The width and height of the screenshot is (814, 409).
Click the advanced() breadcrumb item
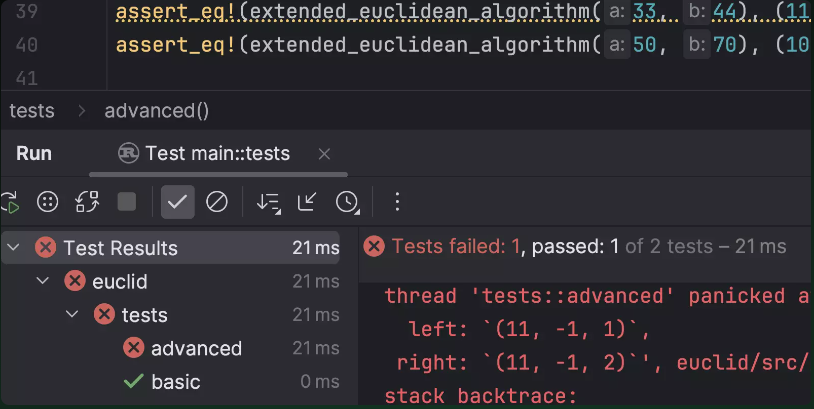(x=156, y=111)
